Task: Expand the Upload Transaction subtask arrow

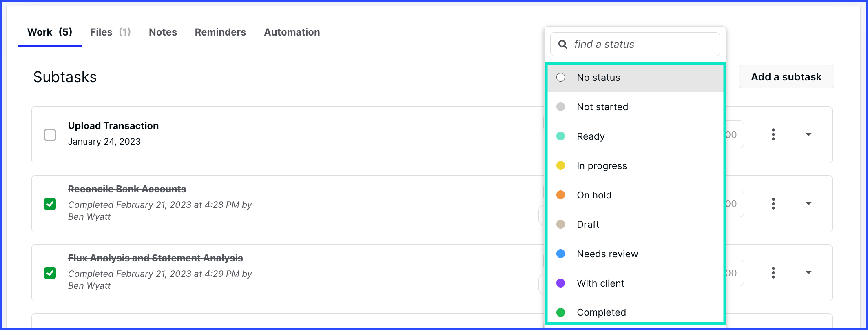Action: click(x=808, y=134)
